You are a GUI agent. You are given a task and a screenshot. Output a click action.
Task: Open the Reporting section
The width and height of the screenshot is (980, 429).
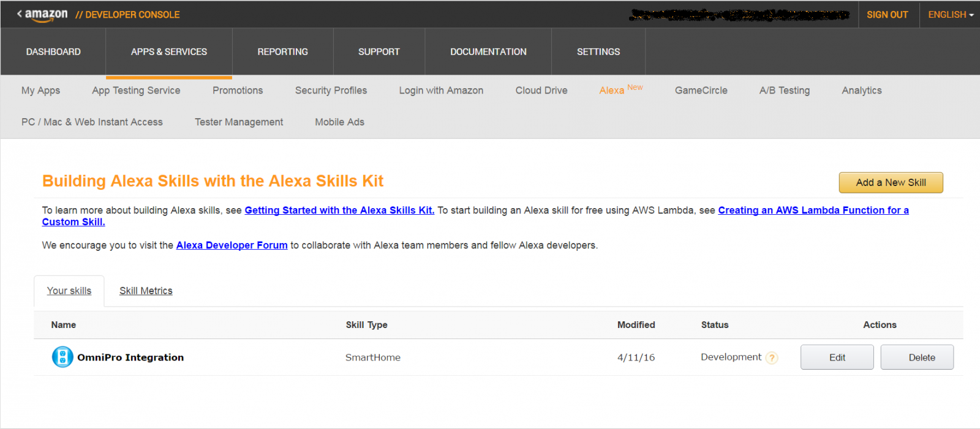282,52
